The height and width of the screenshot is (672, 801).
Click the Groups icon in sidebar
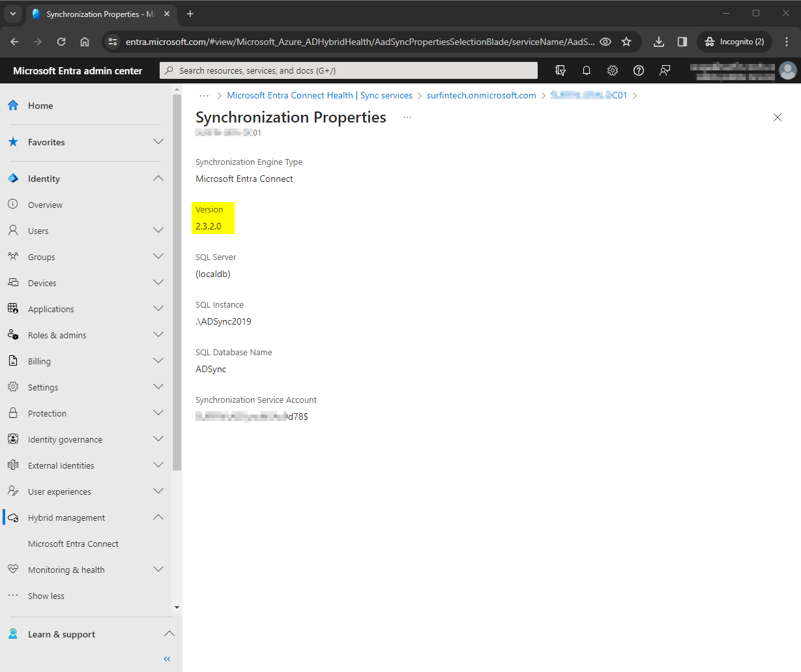tap(13, 257)
